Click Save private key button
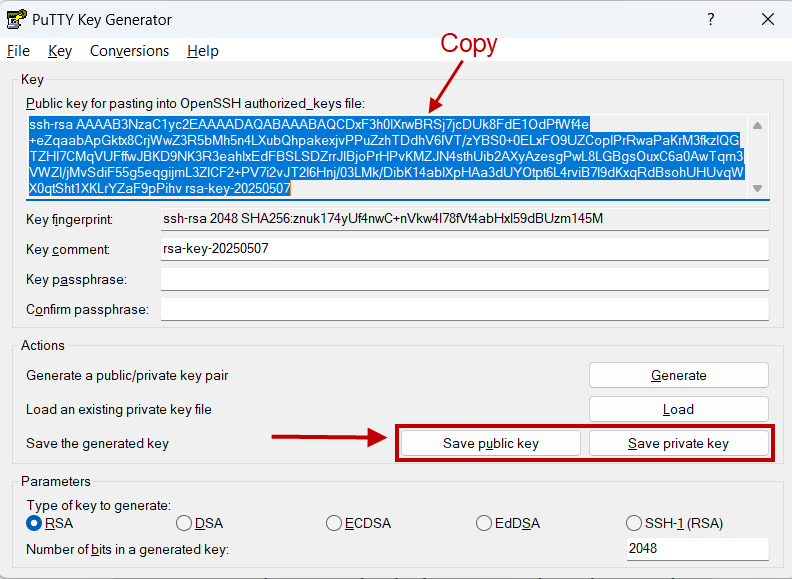Viewport: 792px width, 579px height. tap(678, 444)
